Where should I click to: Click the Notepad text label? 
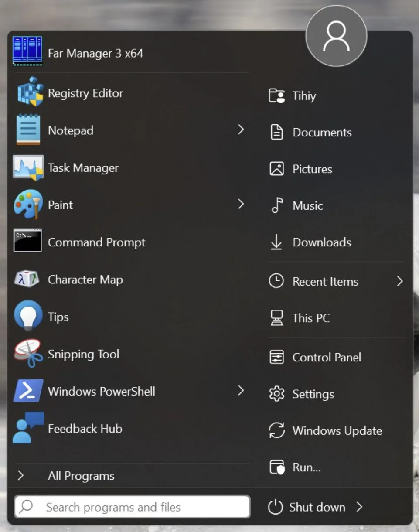point(71,130)
